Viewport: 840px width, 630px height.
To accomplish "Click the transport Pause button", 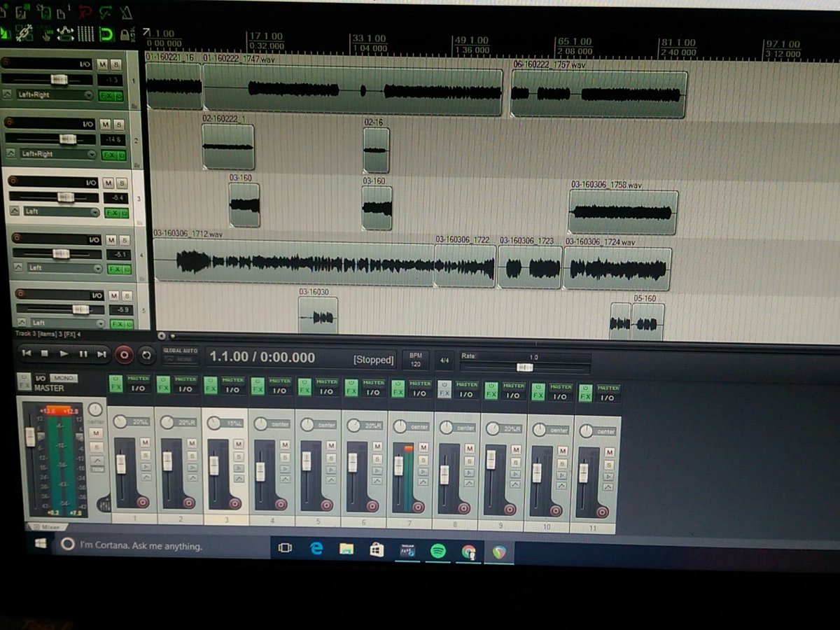I will pyautogui.click(x=83, y=354).
